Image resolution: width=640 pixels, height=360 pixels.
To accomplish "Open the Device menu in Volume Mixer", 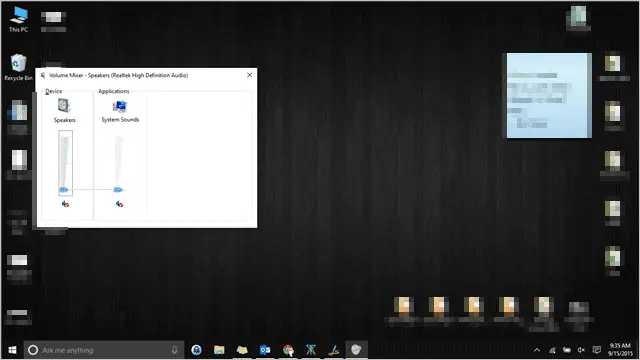I will click(53, 91).
